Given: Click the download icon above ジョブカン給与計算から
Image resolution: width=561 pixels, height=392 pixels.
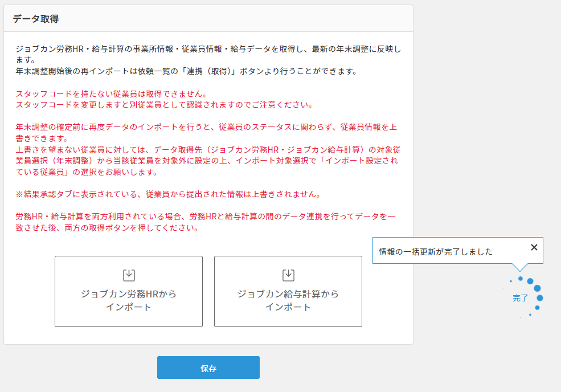Looking at the screenshot, I should [288, 275].
